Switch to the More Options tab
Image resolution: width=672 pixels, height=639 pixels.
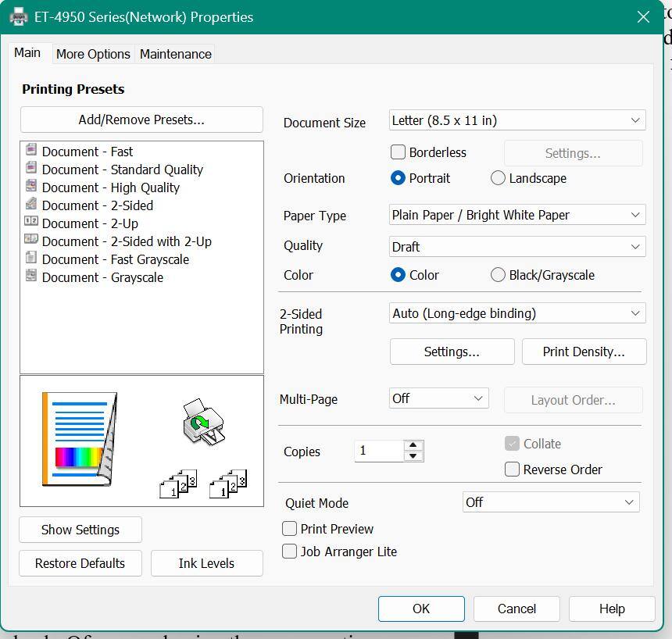(x=93, y=54)
